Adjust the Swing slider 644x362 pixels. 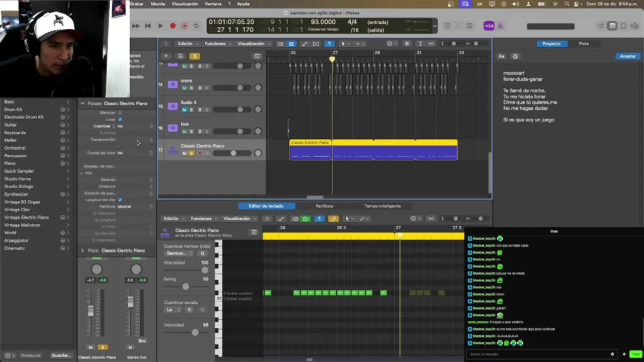coord(186,287)
